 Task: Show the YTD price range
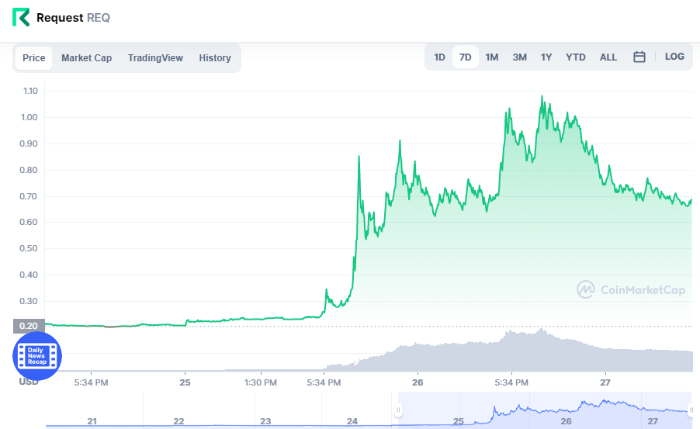[x=575, y=57]
